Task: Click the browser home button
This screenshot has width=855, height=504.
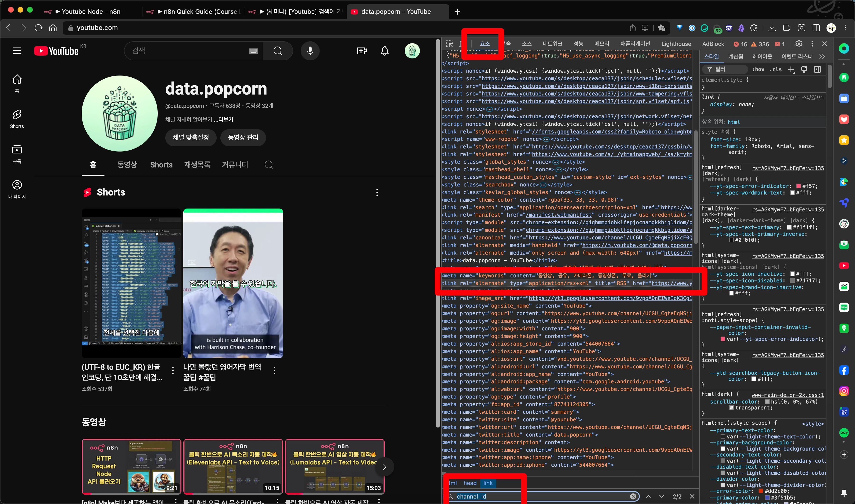Action: pos(53,28)
